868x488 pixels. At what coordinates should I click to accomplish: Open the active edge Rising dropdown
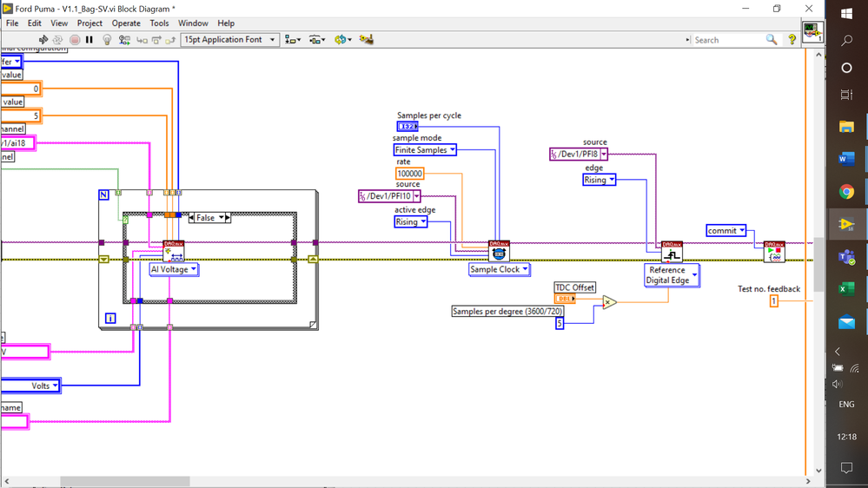(x=411, y=222)
